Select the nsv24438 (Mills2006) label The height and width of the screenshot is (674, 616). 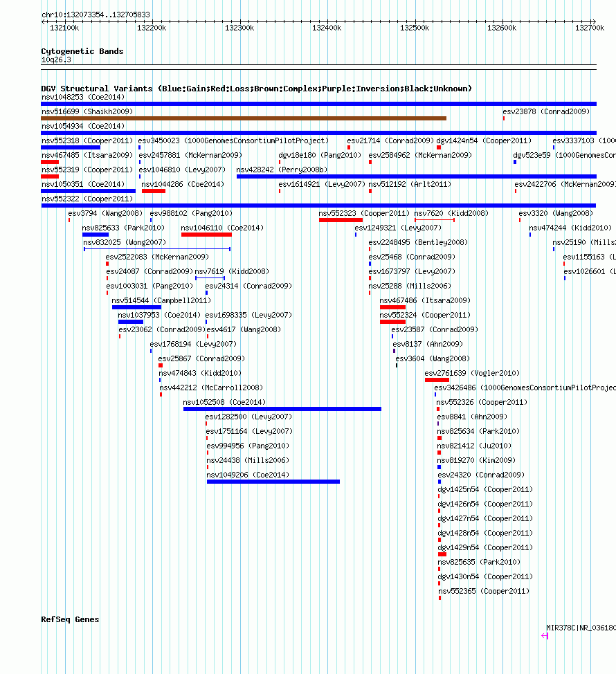(248, 460)
